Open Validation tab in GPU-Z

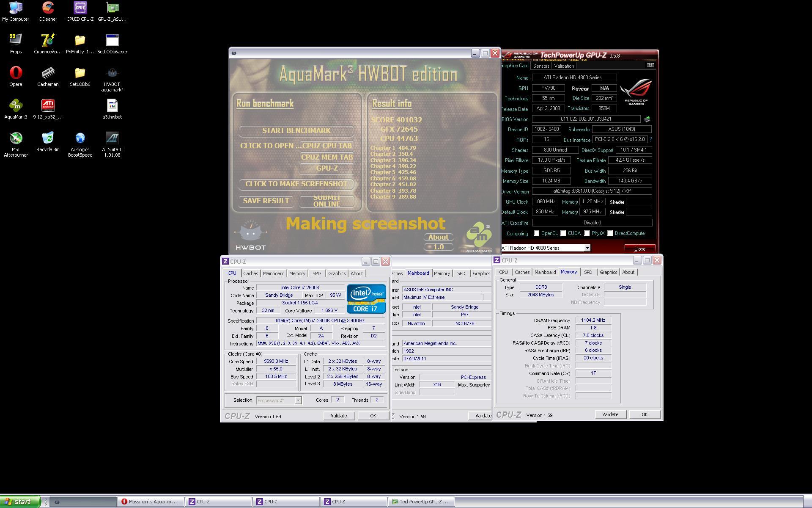[564, 66]
